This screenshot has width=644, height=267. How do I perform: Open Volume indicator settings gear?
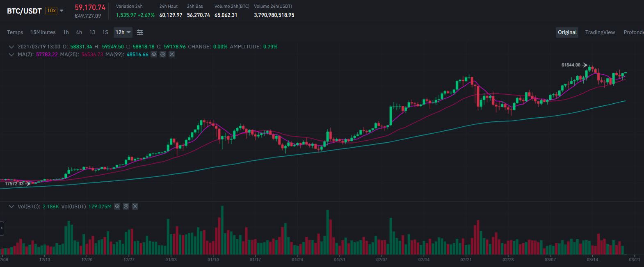point(126,206)
